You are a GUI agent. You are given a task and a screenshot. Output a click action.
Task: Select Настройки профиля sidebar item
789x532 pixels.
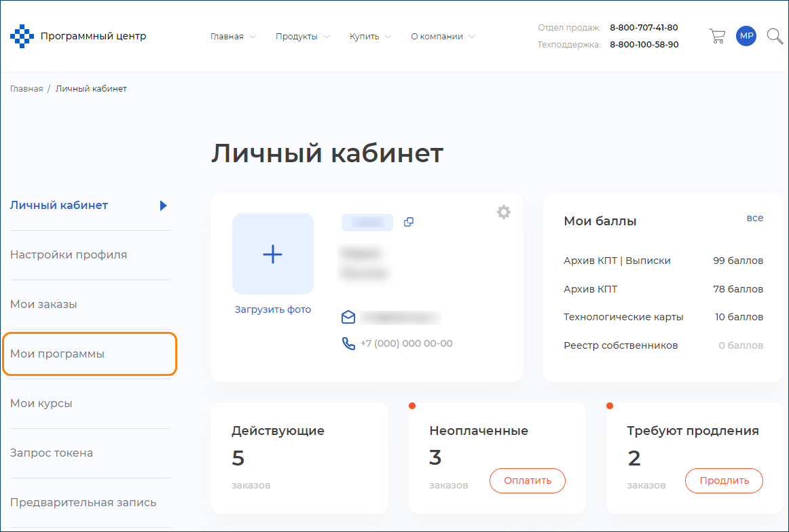pos(69,254)
